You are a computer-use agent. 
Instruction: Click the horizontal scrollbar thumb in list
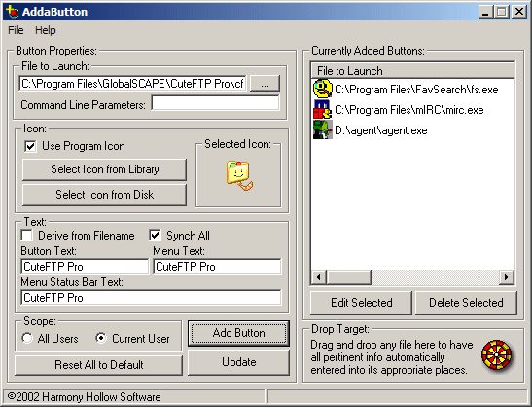click(349, 277)
